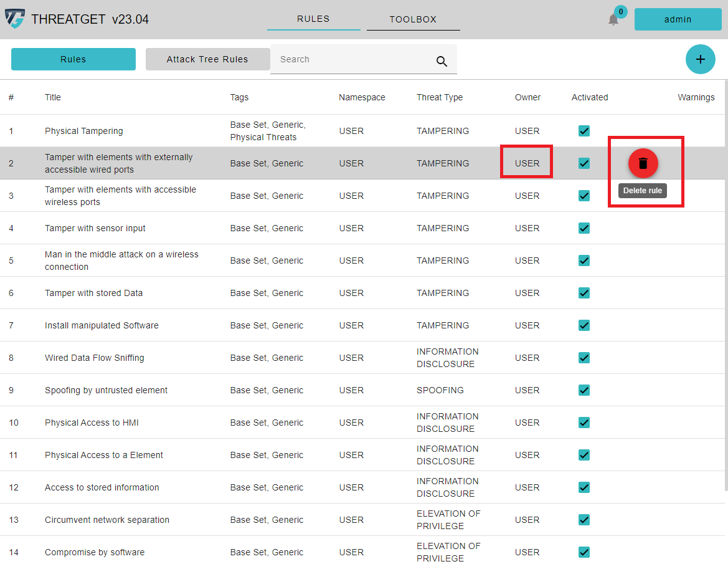
Task: Open the admin user menu
Action: (678, 19)
